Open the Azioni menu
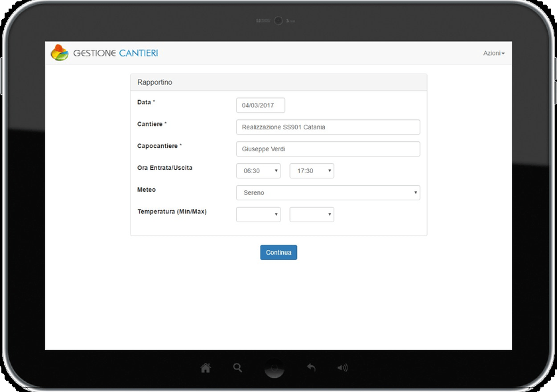Image resolution: width=557 pixels, height=392 pixels. click(x=493, y=53)
